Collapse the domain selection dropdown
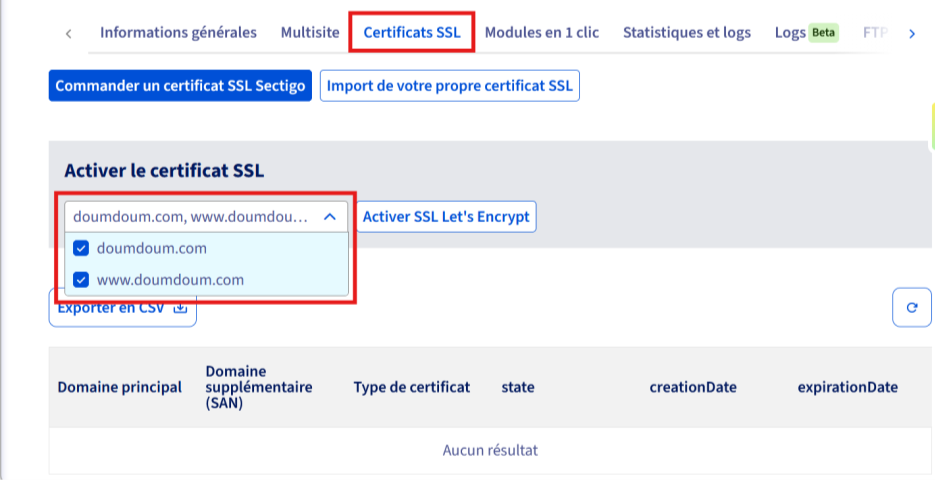Image resolution: width=935 pixels, height=480 pixels. 329,217
